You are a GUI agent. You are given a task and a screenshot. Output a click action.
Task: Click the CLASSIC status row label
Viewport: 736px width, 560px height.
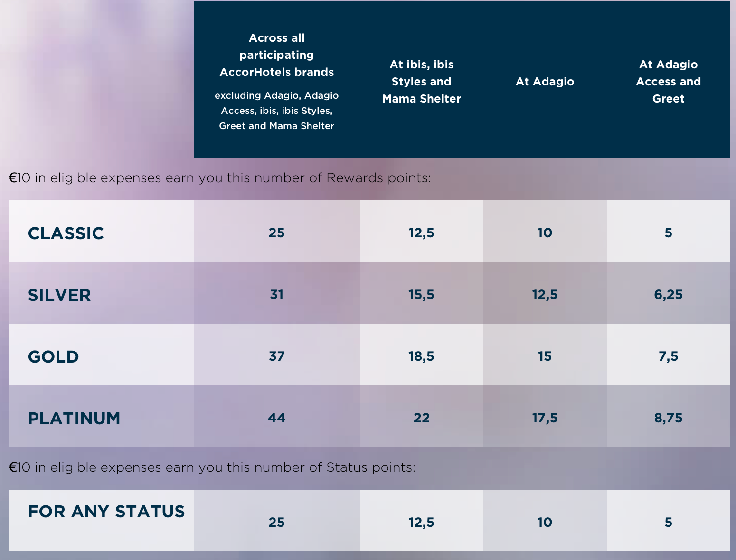tap(66, 233)
